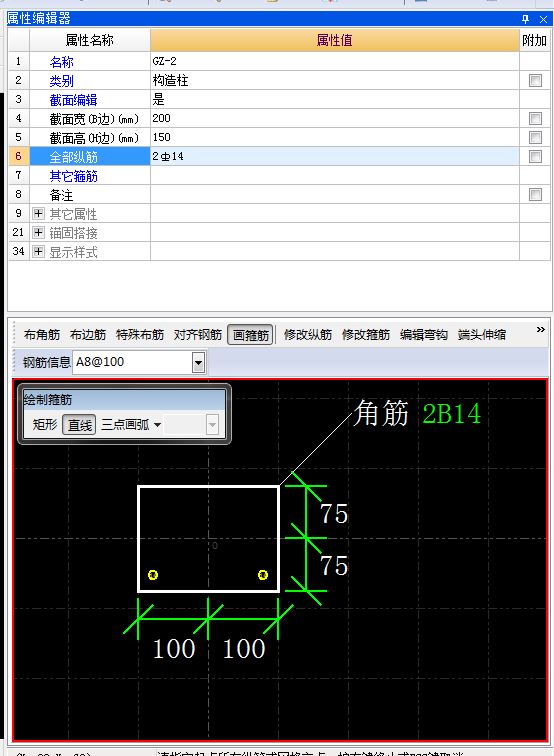
Task: Toggle 附加 checkbox for 备注 row
Action: point(535,194)
